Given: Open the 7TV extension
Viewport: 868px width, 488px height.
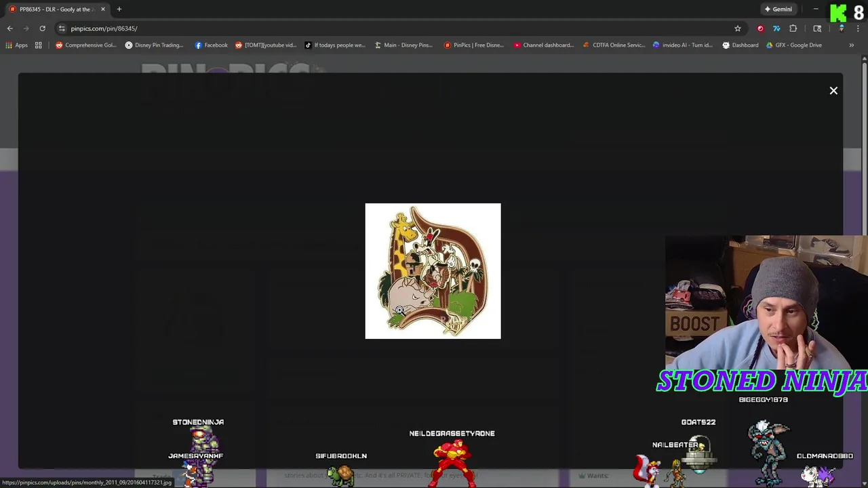Looking at the screenshot, I should point(776,28).
